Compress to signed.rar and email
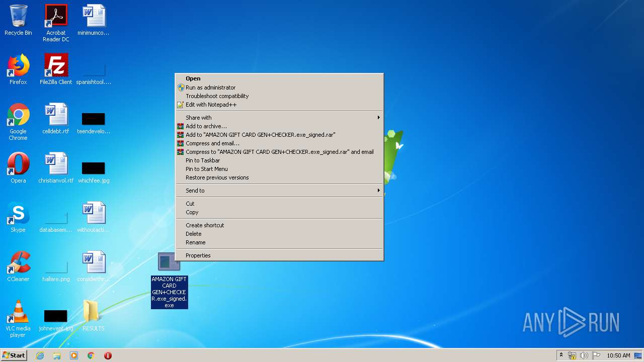 (279, 152)
